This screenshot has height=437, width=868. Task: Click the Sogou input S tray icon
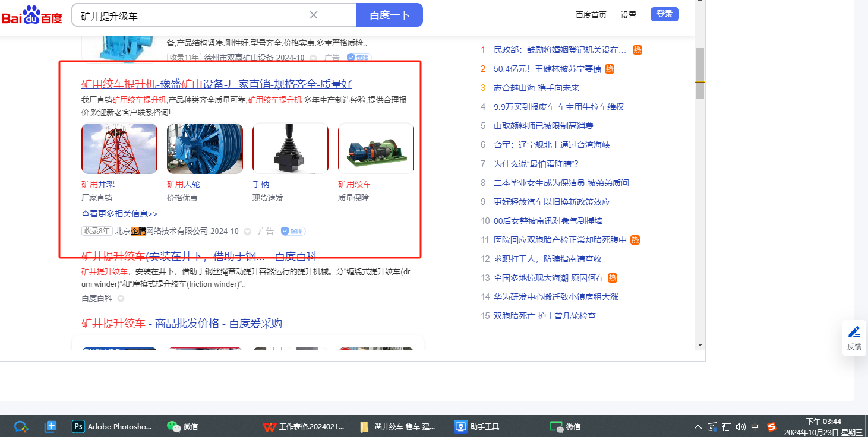pyautogui.click(x=772, y=426)
